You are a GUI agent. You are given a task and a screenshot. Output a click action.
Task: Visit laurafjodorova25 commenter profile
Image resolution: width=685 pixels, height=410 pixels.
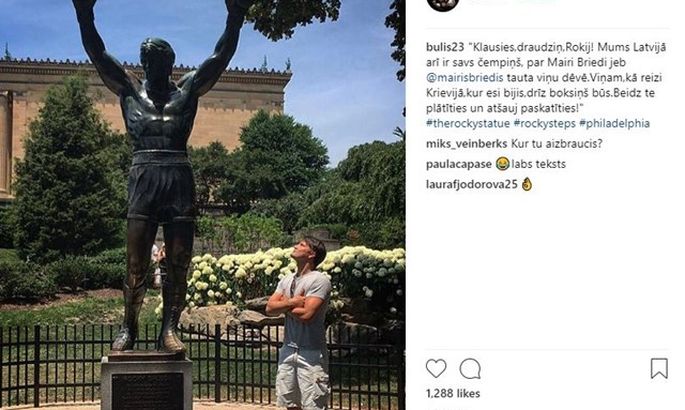[471, 184]
